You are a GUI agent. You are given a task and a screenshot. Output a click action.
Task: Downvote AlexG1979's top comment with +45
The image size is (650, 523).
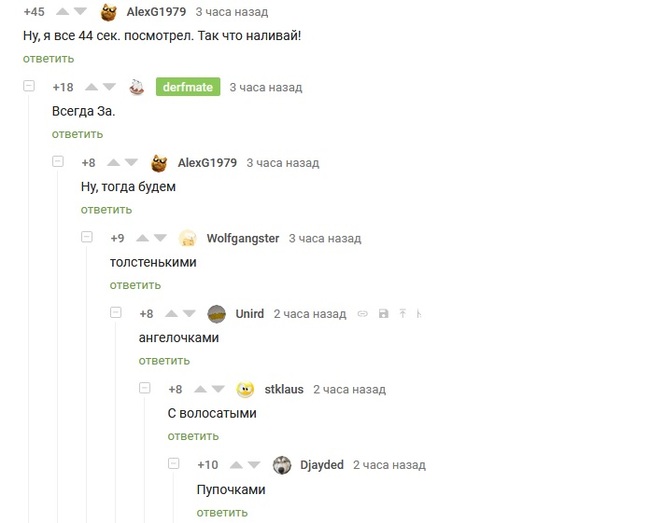[80, 12]
